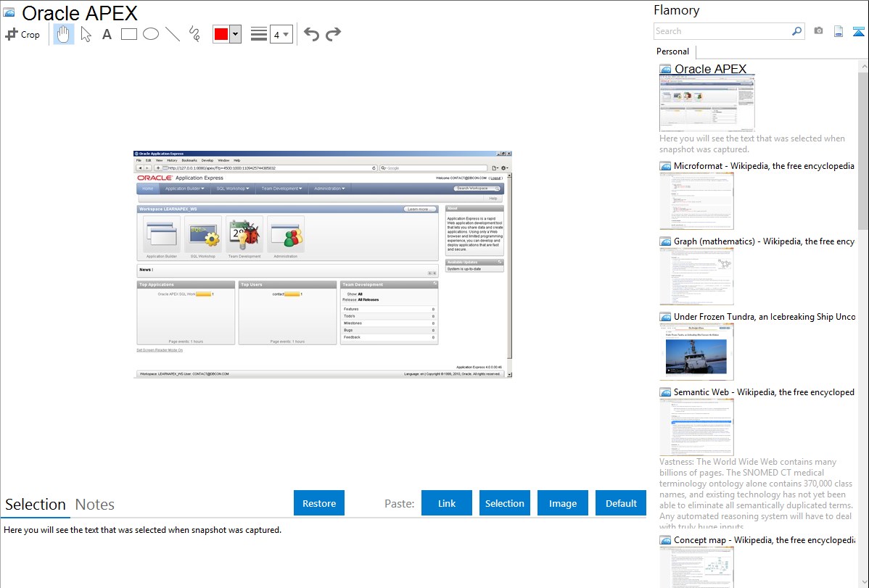Click the red color swatch
Image resolution: width=869 pixels, height=588 pixels.
click(x=221, y=34)
